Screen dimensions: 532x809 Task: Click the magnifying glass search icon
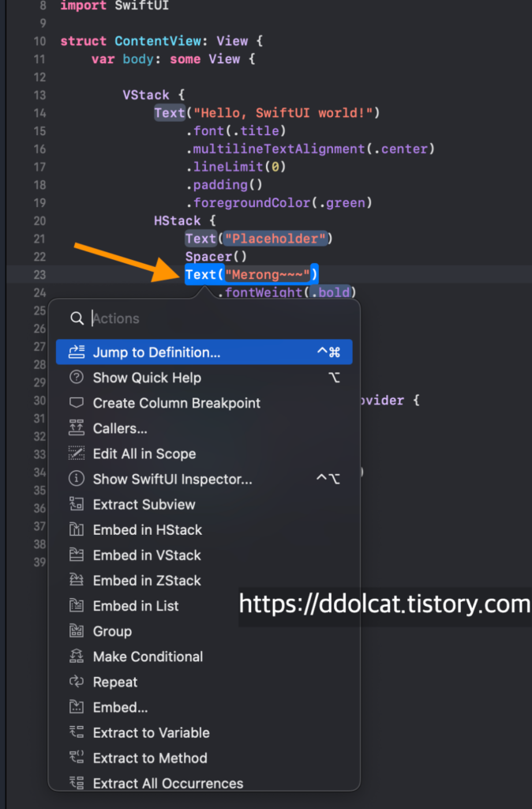(77, 318)
